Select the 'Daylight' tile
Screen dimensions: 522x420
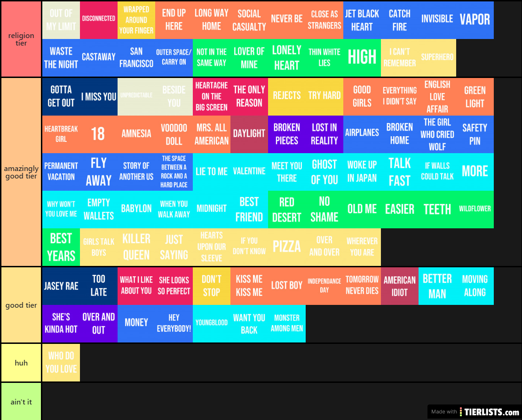point(249,134)
